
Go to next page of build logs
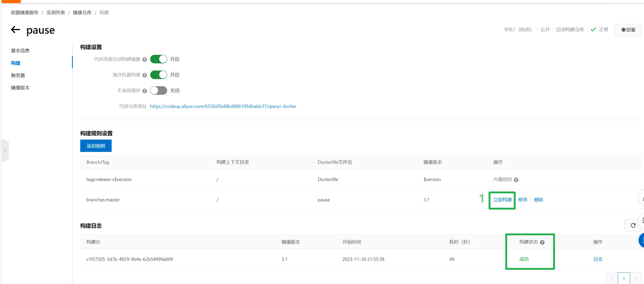click(x=636, y=279)
